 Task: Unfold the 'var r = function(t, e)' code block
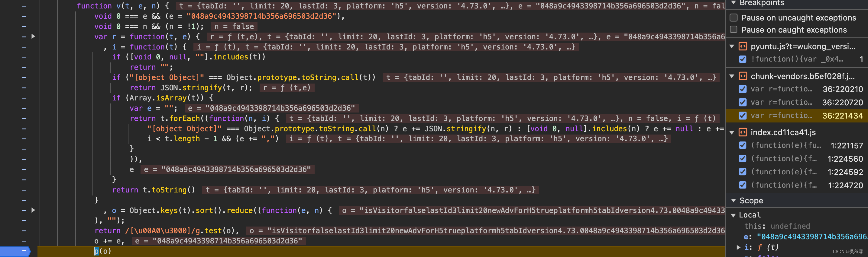[33, 36]
